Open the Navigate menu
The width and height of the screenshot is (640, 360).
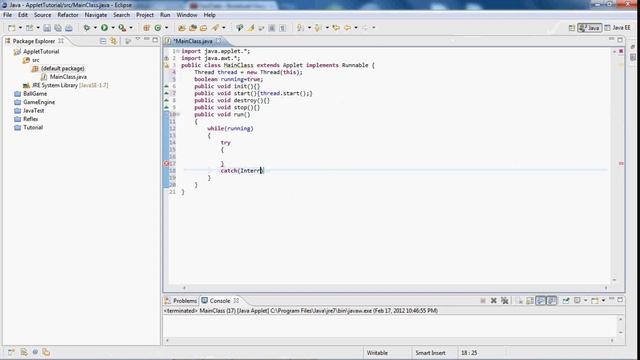pos(96,15)
